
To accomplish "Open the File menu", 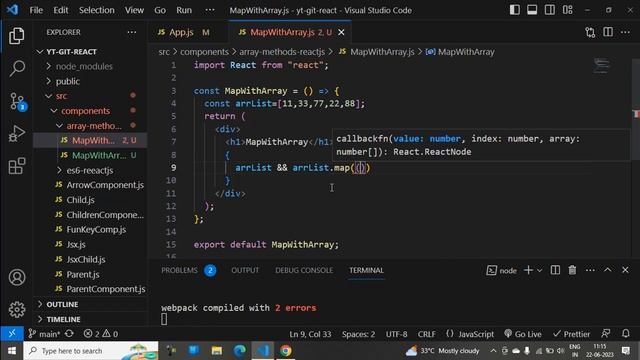I will click(x=36, y=10).
